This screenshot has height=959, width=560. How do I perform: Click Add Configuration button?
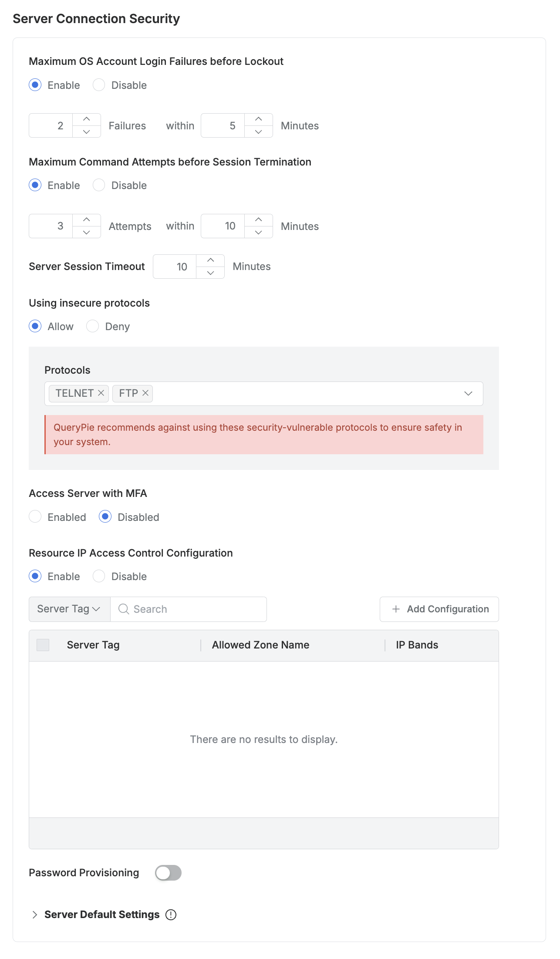pos(439,609)
